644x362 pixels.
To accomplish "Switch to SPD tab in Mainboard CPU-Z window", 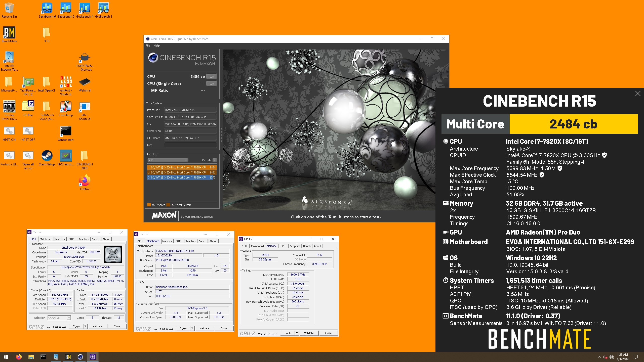I will (x=178, y=241).
